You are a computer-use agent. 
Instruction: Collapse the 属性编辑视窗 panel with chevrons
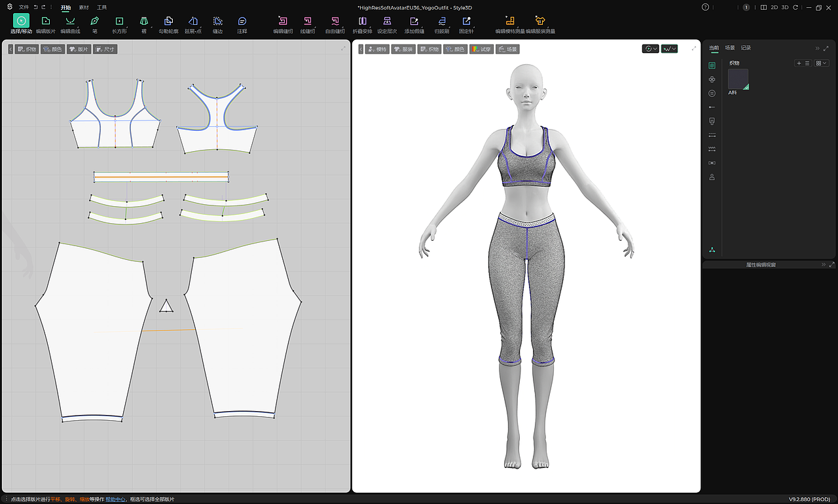(x=824, y=264)
